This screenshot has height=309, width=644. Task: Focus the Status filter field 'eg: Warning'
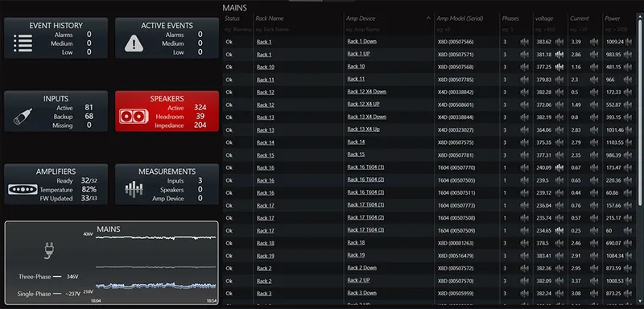237,30
